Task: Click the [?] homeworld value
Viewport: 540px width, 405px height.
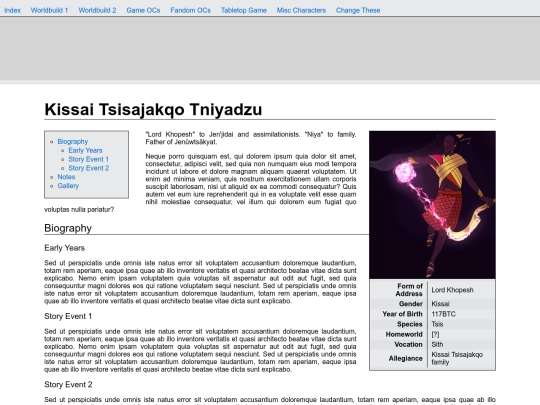Action: click(435, 334)
